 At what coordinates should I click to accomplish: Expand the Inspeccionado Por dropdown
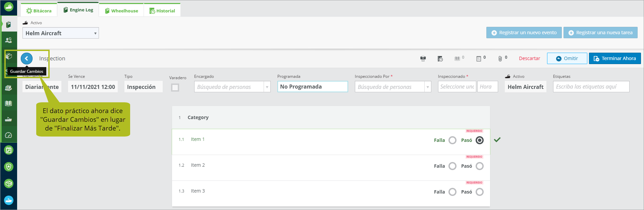[428, 87]
